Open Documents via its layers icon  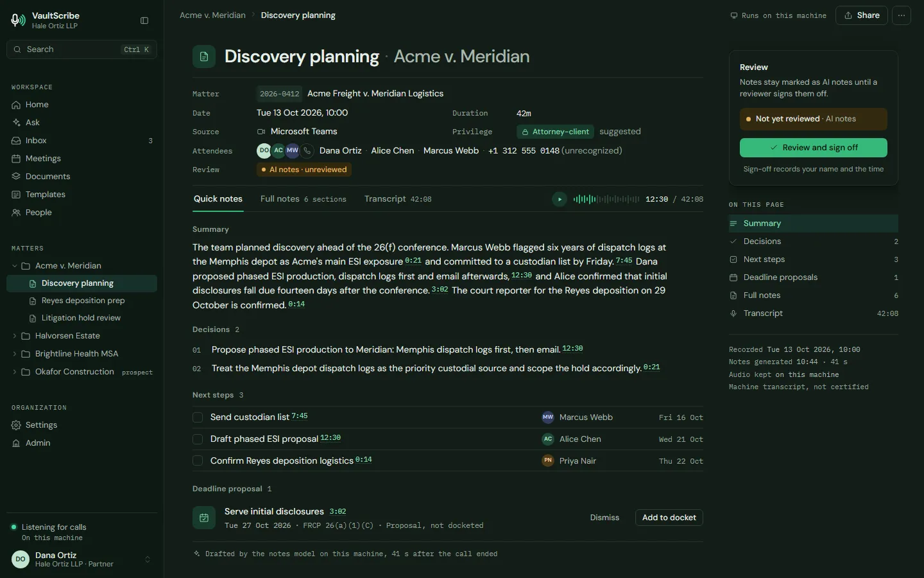tap(16, 177)
